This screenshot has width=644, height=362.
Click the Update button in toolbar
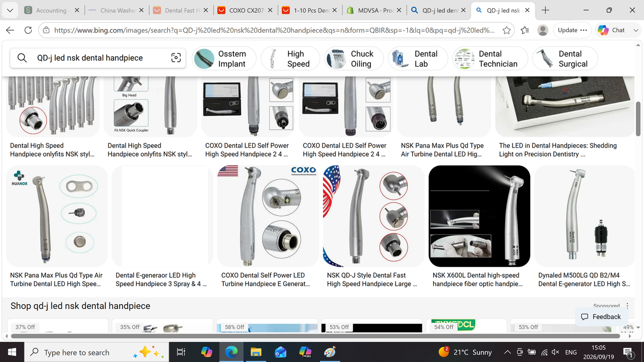coord(572,30)
